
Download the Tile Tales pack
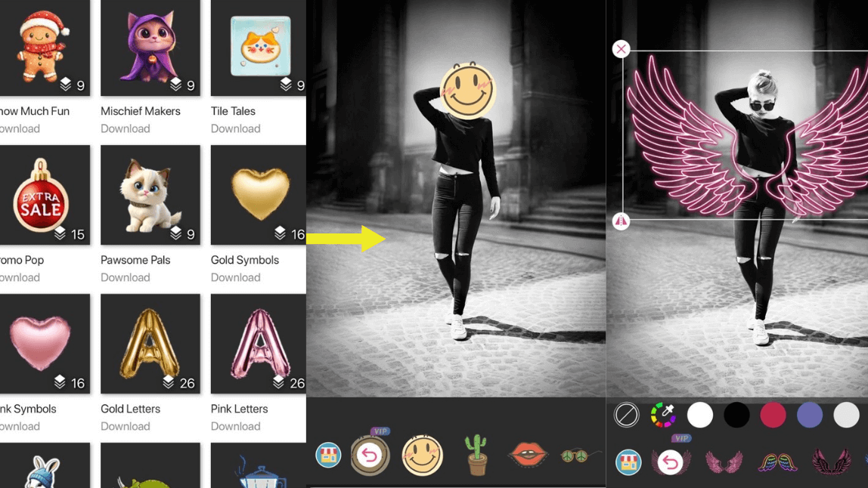[x=235, y=128]
